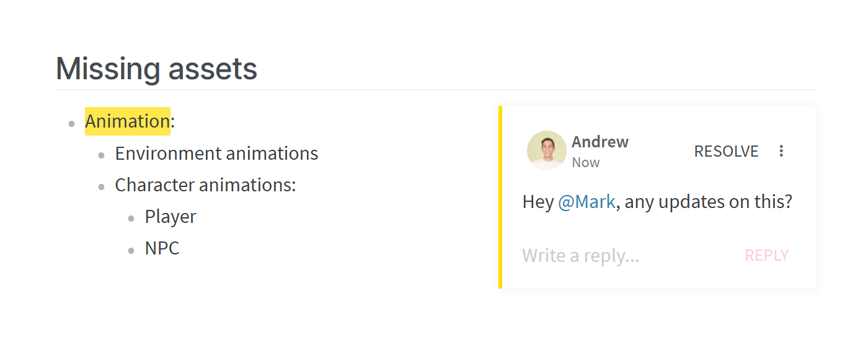Viewport: 868px width, 343px height.
Task: Click the bullet before Player
Action: (x=131, y=218)
